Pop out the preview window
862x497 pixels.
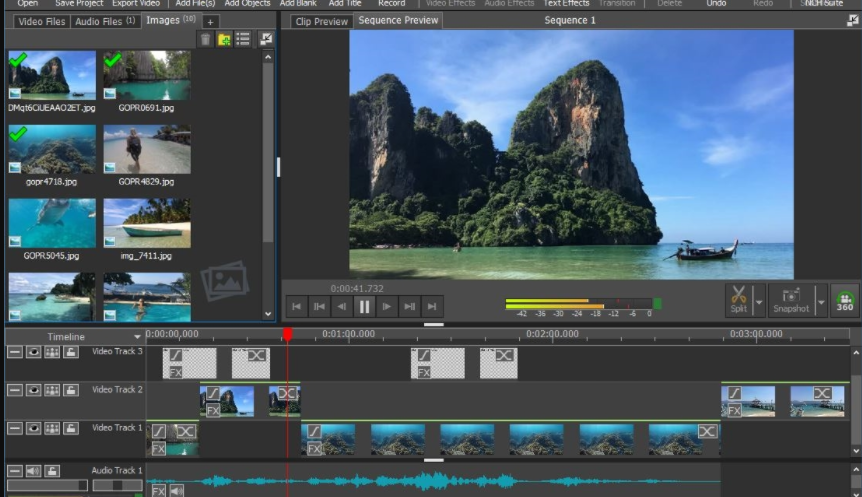click(x=852, y=20)
